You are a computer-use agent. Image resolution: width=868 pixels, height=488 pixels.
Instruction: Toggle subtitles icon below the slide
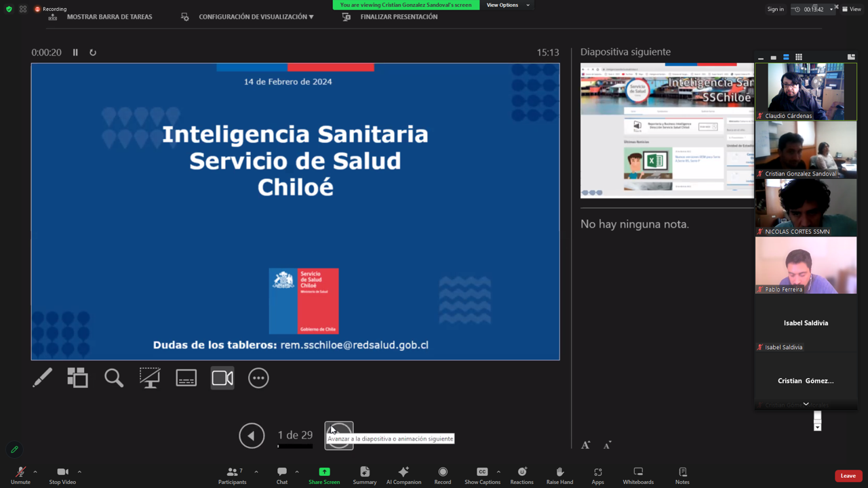point(186,378)
